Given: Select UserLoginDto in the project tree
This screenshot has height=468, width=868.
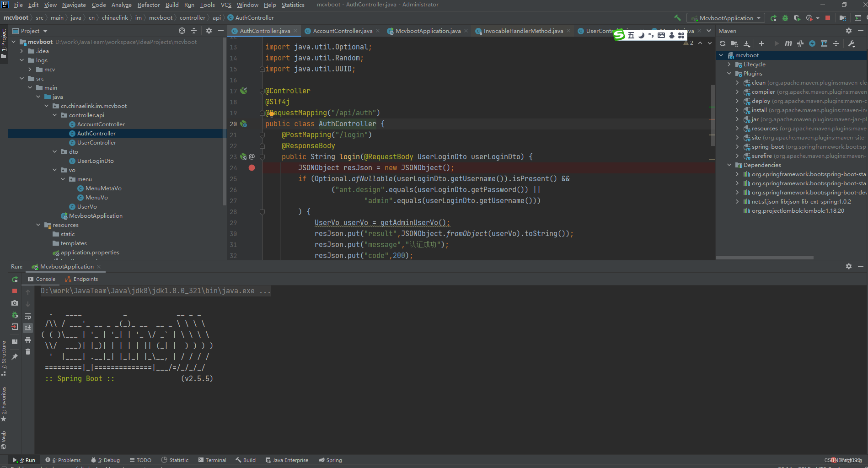Looking at the screenshot, I should coord(95,161).
